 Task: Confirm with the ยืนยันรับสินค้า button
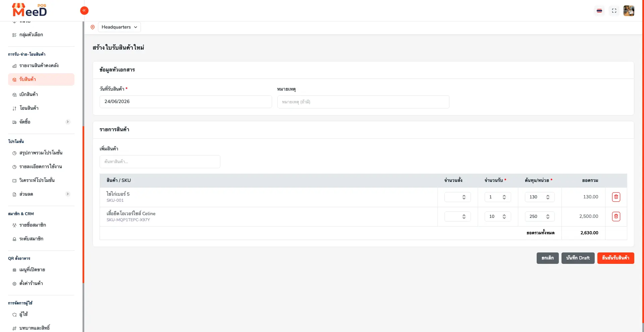[616, 258]
